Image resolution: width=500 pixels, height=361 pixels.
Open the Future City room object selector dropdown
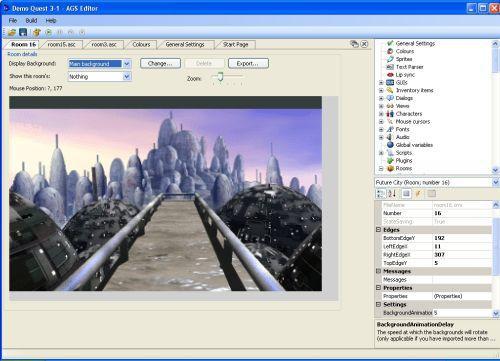point(496,182)
